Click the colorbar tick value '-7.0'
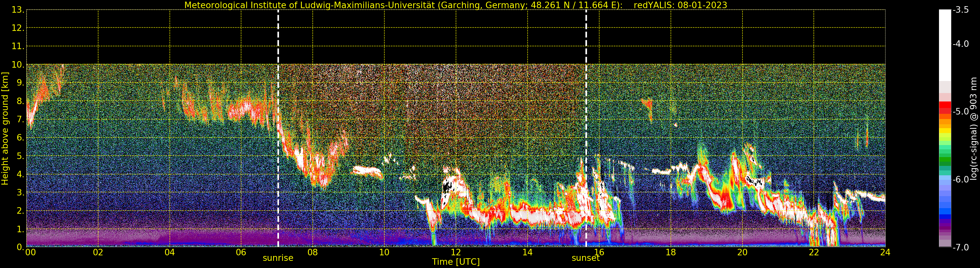Image resolution: width=980 pixels, height=268 pixels. [x=960, y=247]
